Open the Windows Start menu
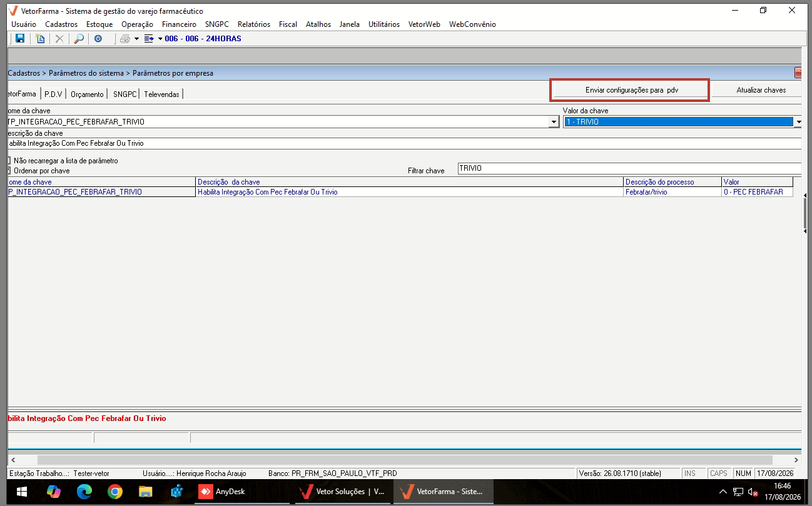812x506 pixels. pos(22,492)
